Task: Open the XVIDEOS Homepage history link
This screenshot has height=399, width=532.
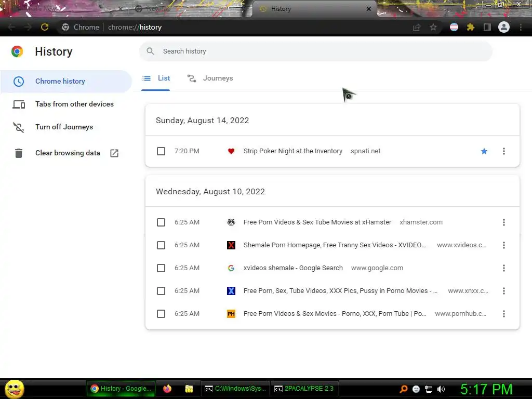Action: click(335, 245)
